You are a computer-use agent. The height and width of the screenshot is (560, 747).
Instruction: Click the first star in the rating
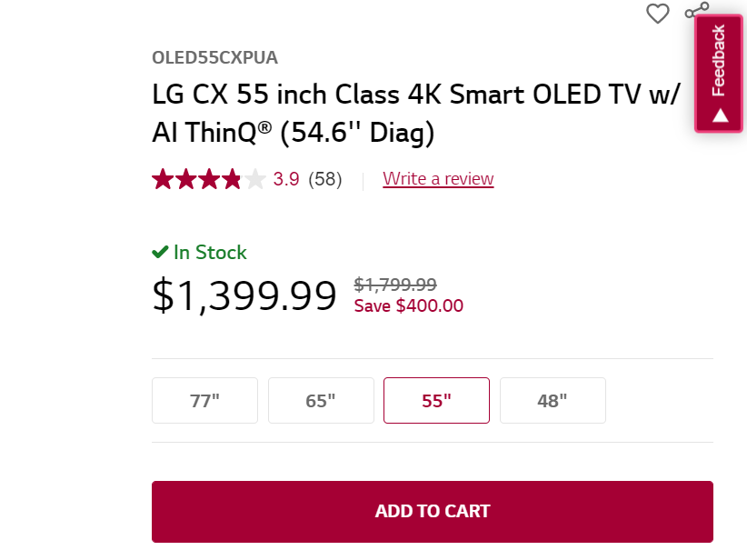162,179
